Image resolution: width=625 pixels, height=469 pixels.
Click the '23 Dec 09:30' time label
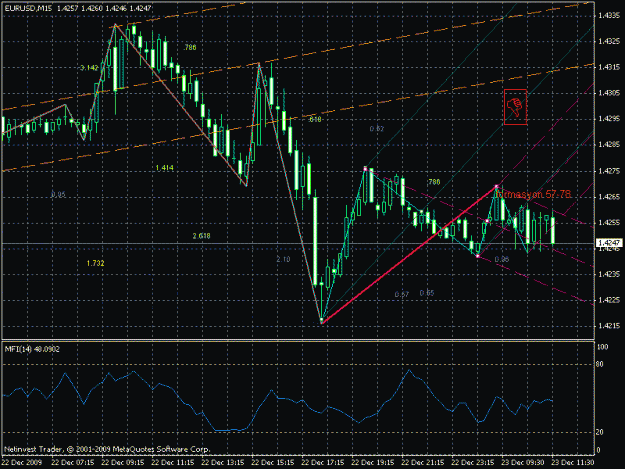click(x=523, y=463)
